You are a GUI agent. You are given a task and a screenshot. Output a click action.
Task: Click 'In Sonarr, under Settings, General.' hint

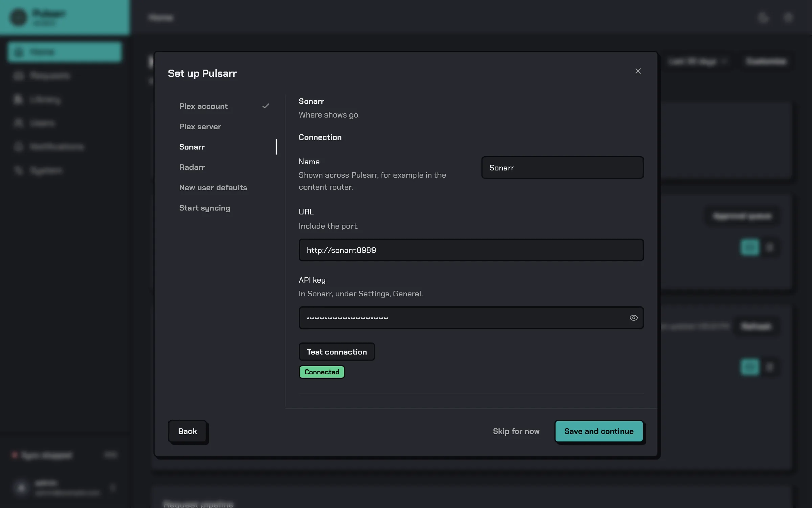pyautogui.click(x=361, y=294)
